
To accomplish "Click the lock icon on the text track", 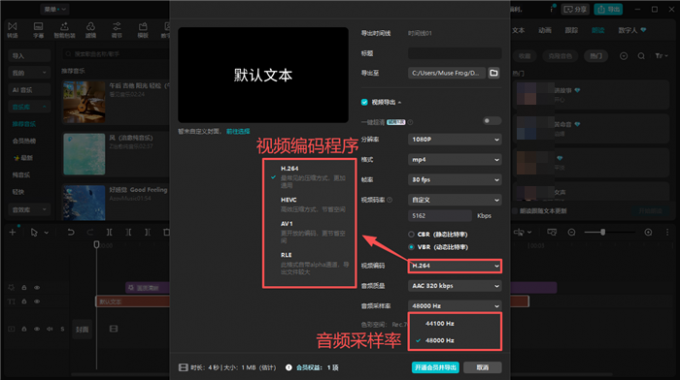I will tap(24, 301).
